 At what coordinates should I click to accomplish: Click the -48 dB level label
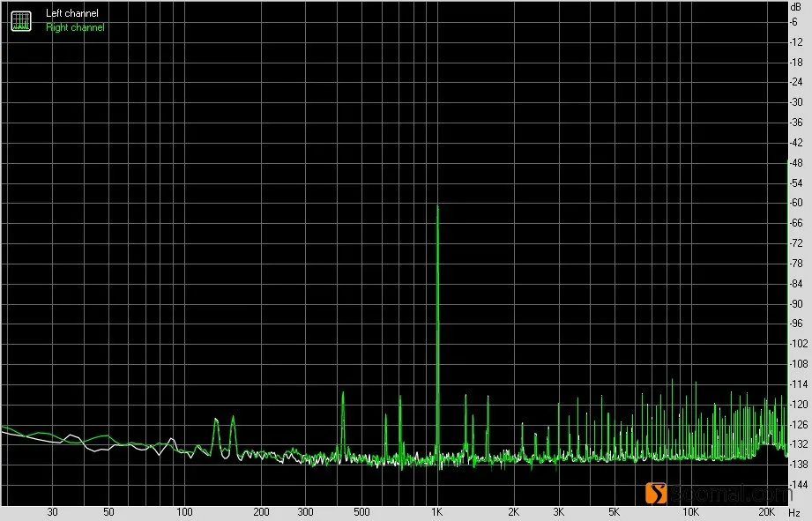[x=796, y=163]
